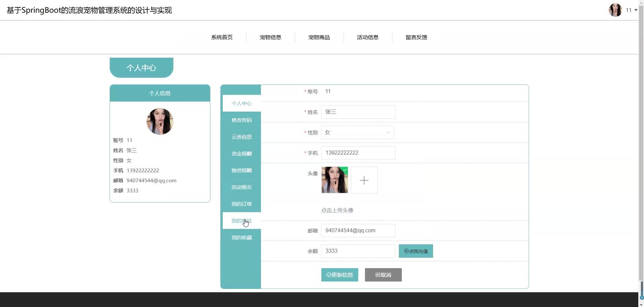Expand the 性别 gender dropdown
644x307 pixels.
pyautogui.click(x=358, y=132)
